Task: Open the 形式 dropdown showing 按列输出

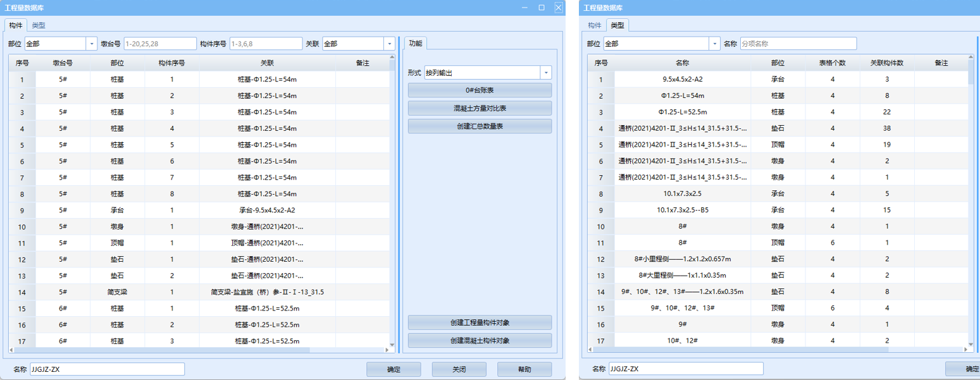Action: pyautogui.click(x=546, y=73)
